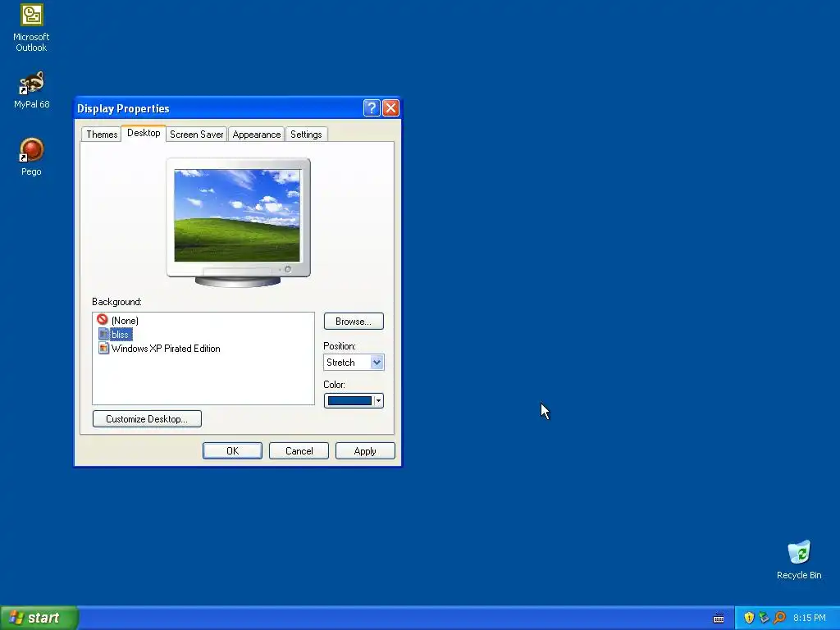The height and width of the screenshot is (630, 840).
Task: Switch to the Desktop tab
Action: tap(144, 133)
